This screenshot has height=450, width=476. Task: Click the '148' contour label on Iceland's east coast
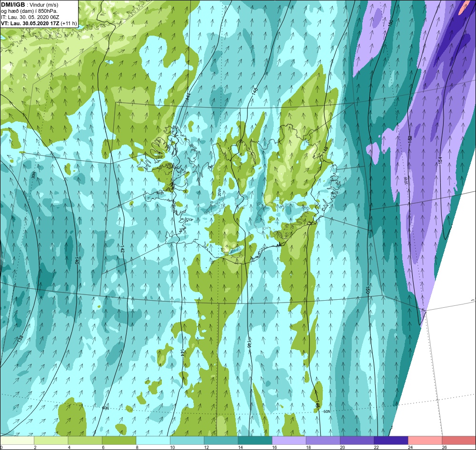coord(326,150)
